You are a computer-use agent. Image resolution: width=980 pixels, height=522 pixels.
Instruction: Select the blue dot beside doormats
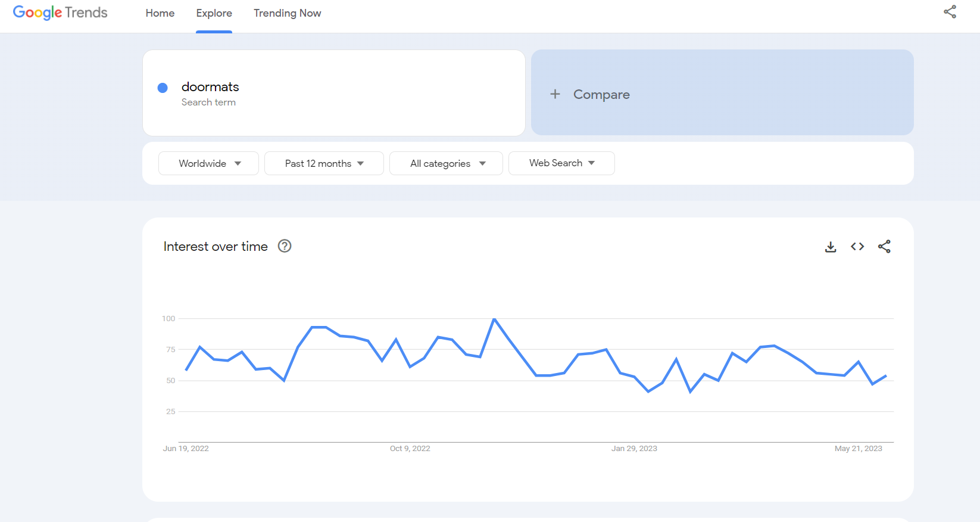tap(163, 88)
